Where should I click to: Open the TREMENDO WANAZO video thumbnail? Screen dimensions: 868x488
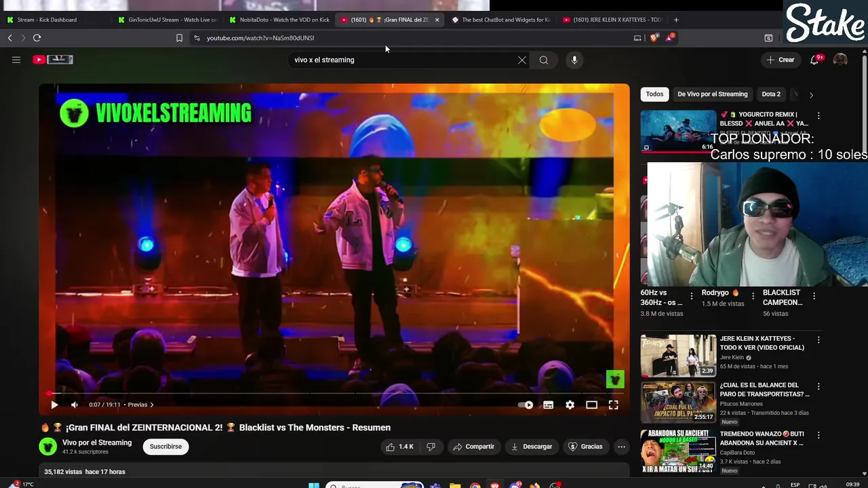pos(678,450)
